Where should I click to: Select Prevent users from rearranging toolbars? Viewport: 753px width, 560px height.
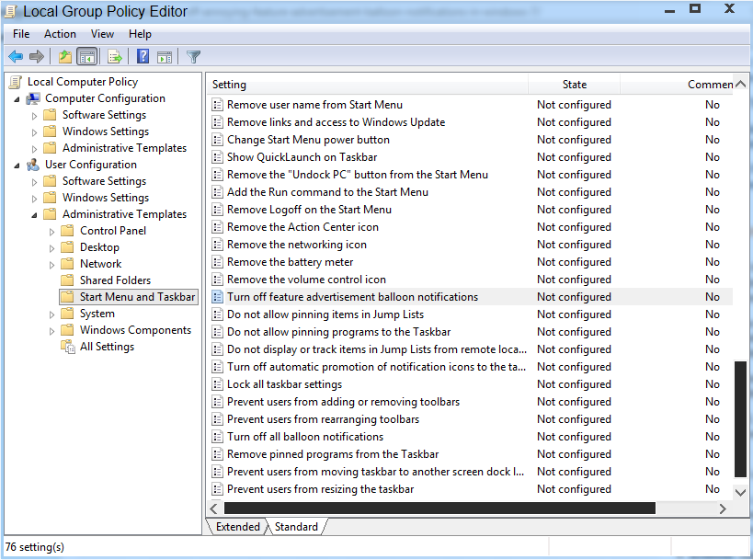click(x=324, y=419)
